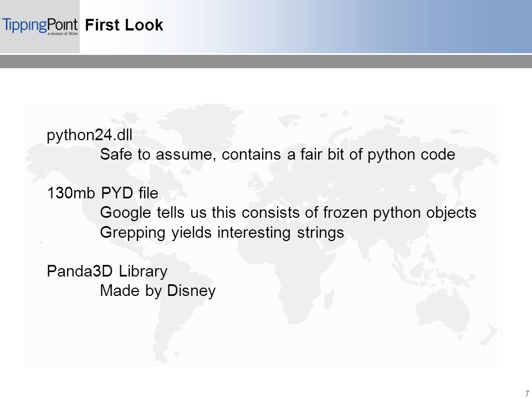Click the 'a division of 3Com' tagline
532x399 pixels.
tap(63, 34)
